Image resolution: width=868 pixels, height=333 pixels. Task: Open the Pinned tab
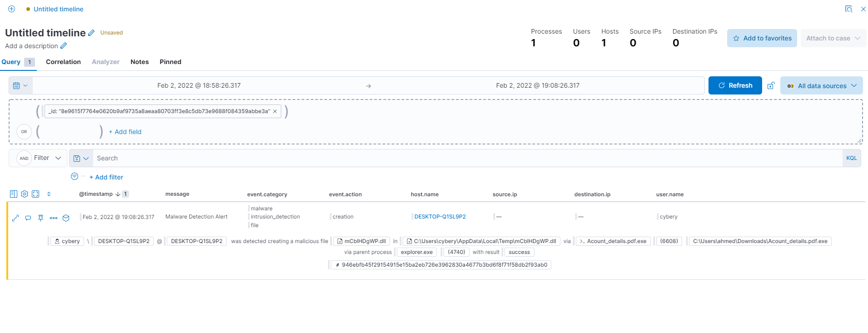[x=170, y=62]
